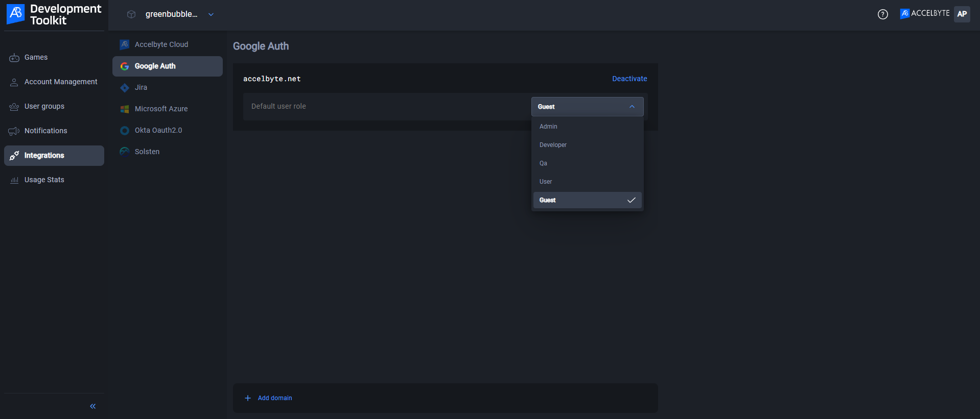The height and width of the screenshot is (419, 980).
Task: View Usage Stats
Action: coord(54,180)
